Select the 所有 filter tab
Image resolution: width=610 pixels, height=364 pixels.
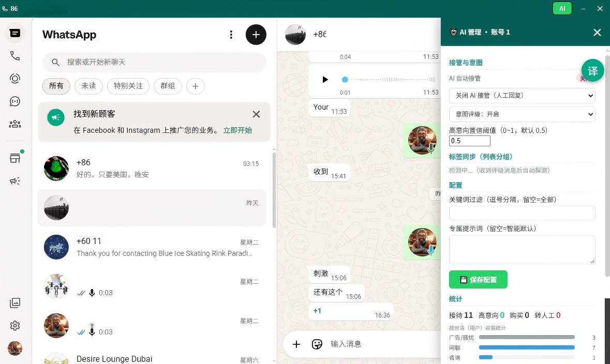[56, 86]
